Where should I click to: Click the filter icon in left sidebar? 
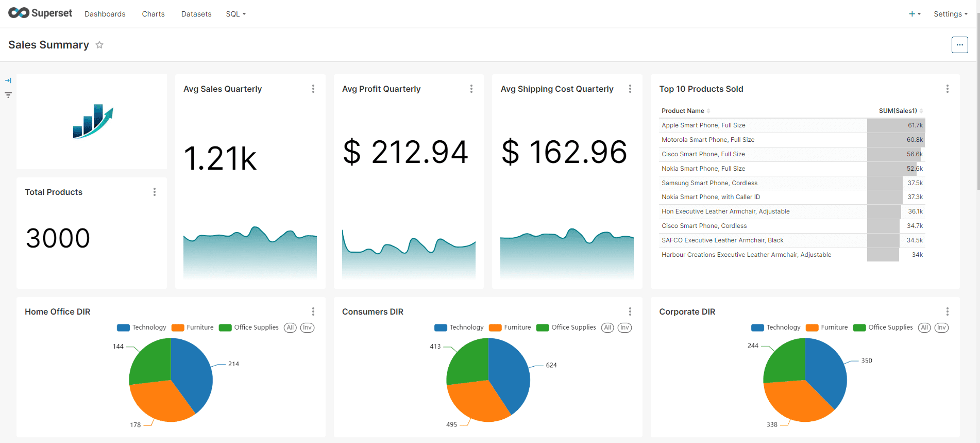point(8,95)
